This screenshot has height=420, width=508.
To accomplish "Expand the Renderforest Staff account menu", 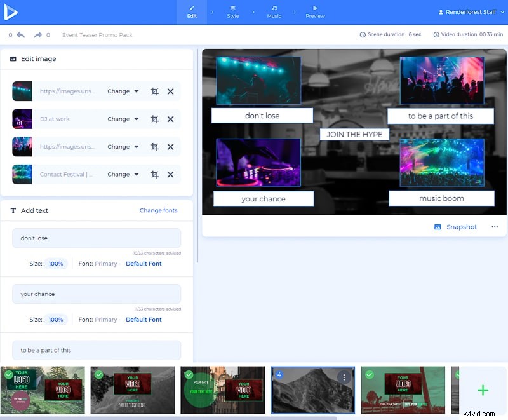I will tap(470, 11).
